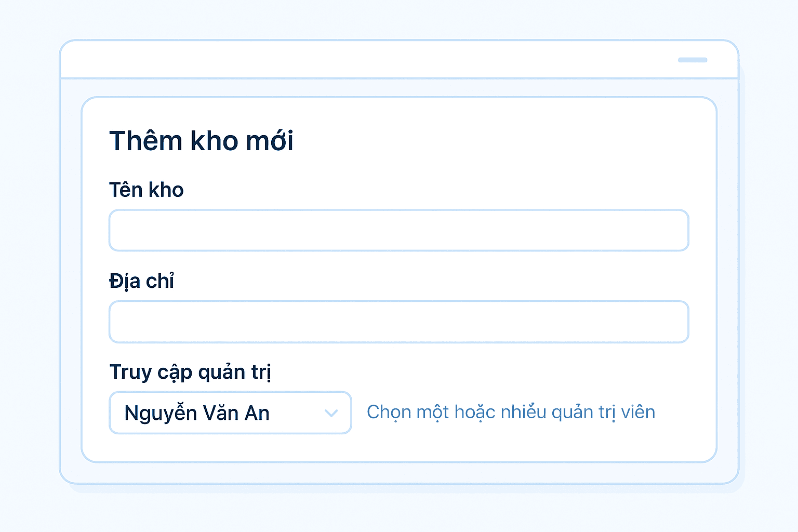Click the 'Địa chỉ' field label

click(x=141, y=281)
